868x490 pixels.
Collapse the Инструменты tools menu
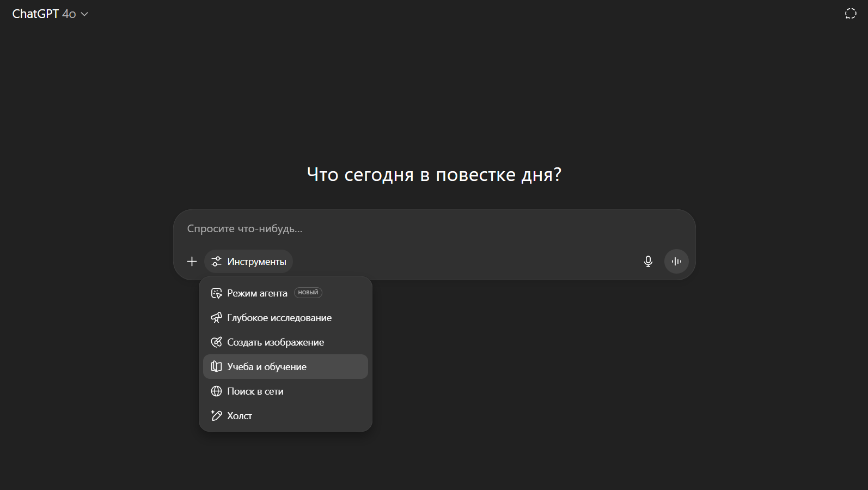(249, 262)
